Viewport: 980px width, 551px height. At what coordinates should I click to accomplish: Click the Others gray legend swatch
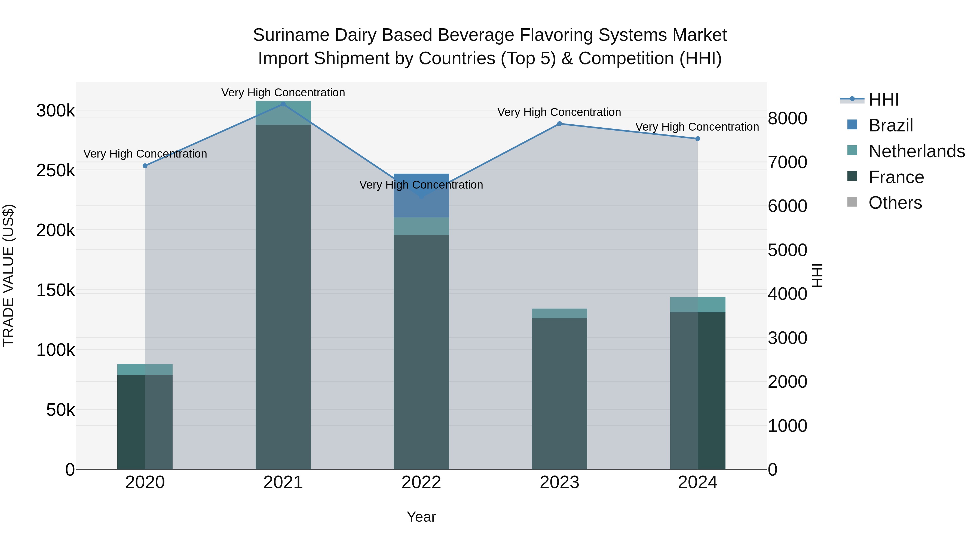point(853,202)
